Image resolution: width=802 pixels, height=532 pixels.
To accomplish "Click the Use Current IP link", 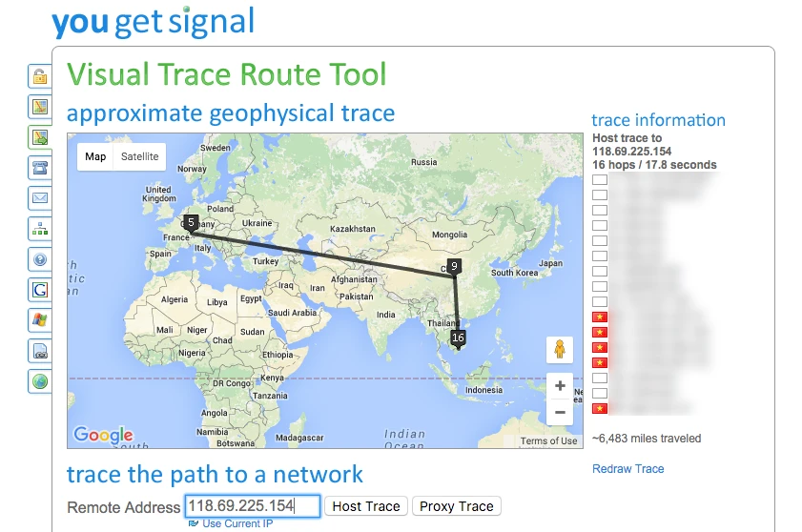I will click(x=237, y=523).
